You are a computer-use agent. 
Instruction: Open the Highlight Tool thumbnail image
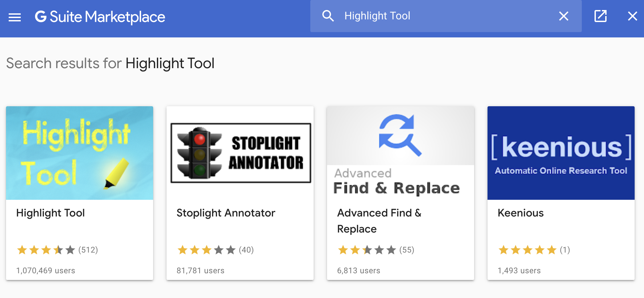[80, 153]
